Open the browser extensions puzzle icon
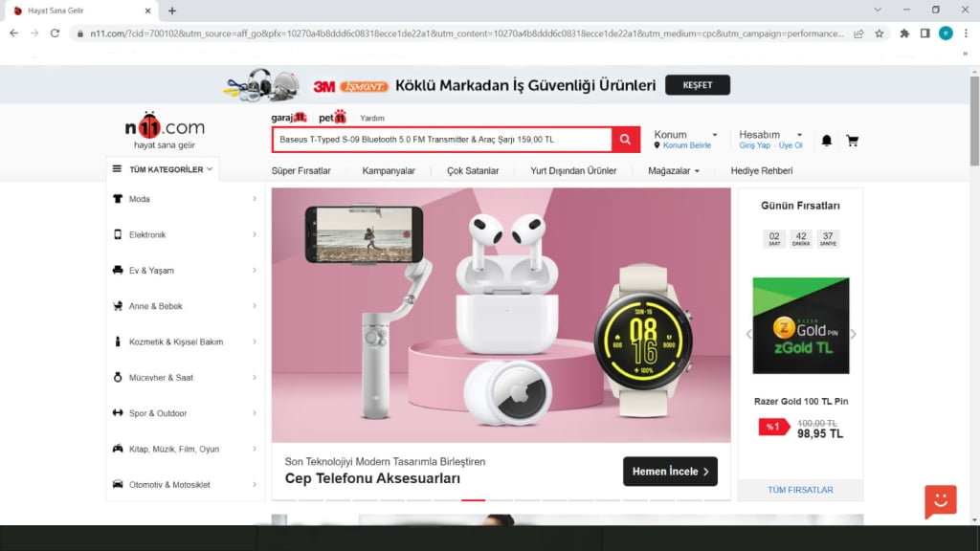980x551 pixels. pyautogui.click(x=904, y=33)
